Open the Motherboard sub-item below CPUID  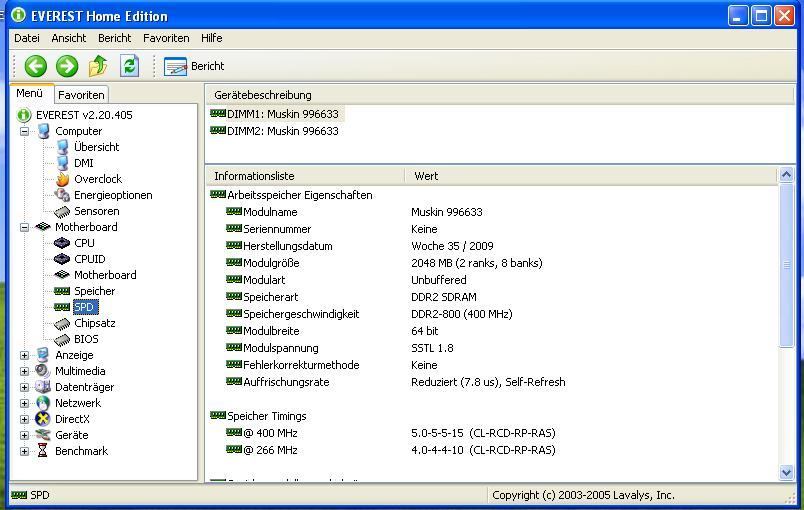[105, 275]
